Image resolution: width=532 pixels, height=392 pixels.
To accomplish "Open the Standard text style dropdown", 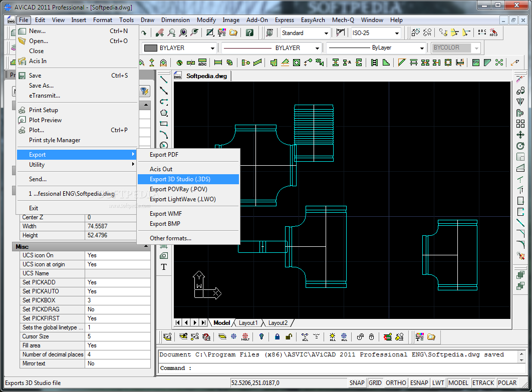I will pyautogui.click(x=326, y=33).
